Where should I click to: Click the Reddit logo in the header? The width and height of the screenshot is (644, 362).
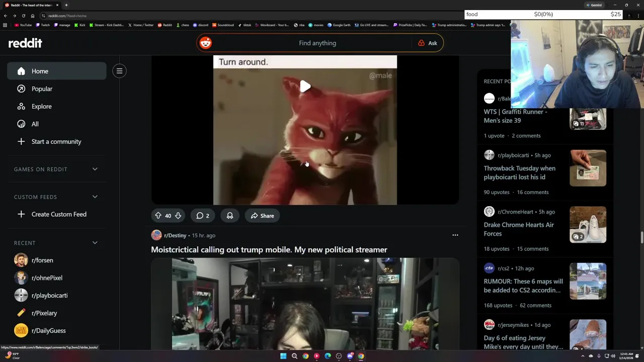tap(25, 43)
